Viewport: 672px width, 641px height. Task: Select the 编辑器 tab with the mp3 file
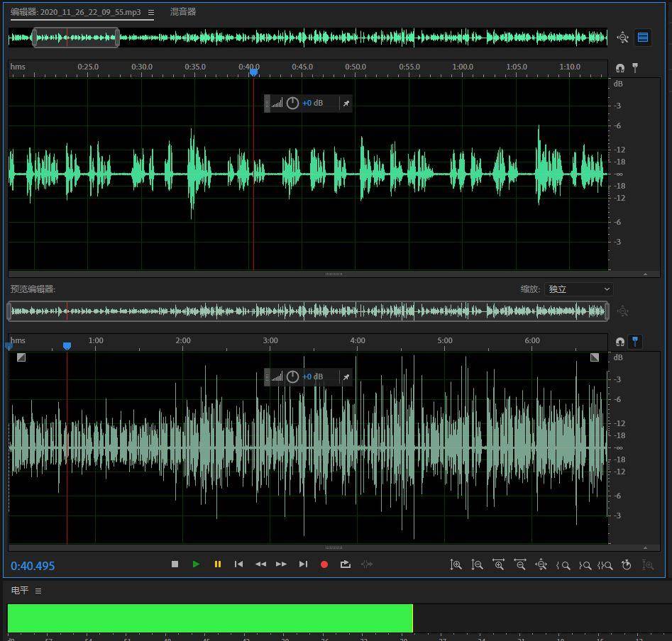75,12
